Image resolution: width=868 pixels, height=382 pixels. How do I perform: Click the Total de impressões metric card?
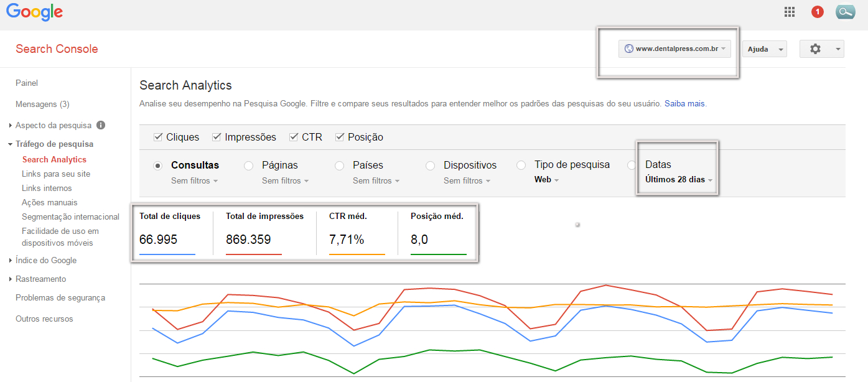pyautogui.click(x=264, y=233)
